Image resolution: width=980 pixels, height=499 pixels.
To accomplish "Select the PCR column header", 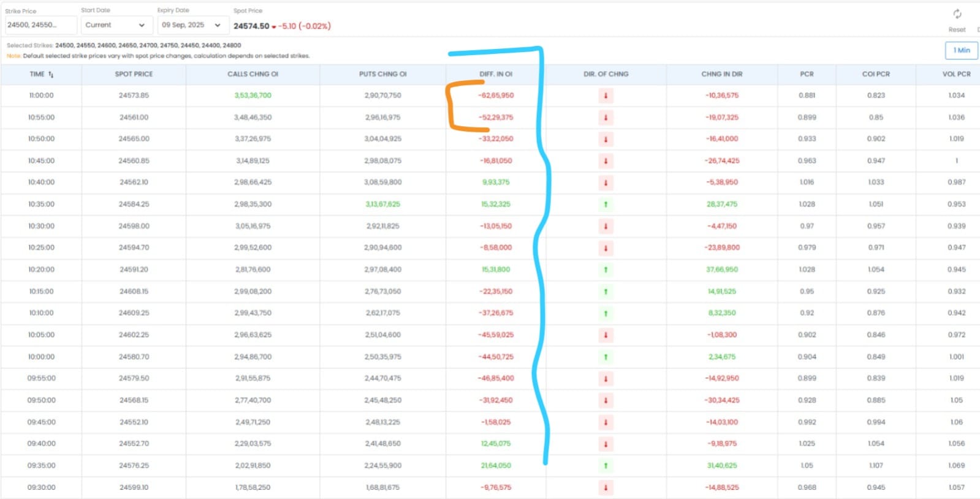I will point(807,74).
